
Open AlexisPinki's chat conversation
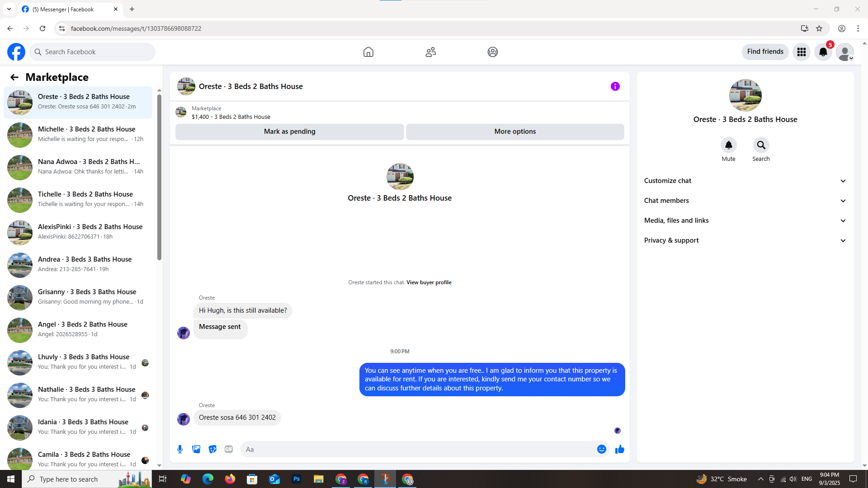coord(78,233)
